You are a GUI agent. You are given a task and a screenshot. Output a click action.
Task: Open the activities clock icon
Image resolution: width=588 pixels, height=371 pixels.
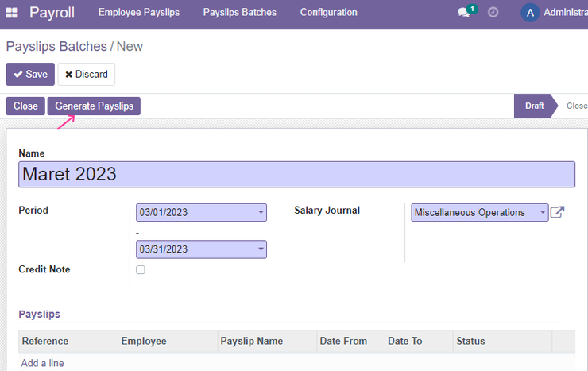(x=493, y=13)
